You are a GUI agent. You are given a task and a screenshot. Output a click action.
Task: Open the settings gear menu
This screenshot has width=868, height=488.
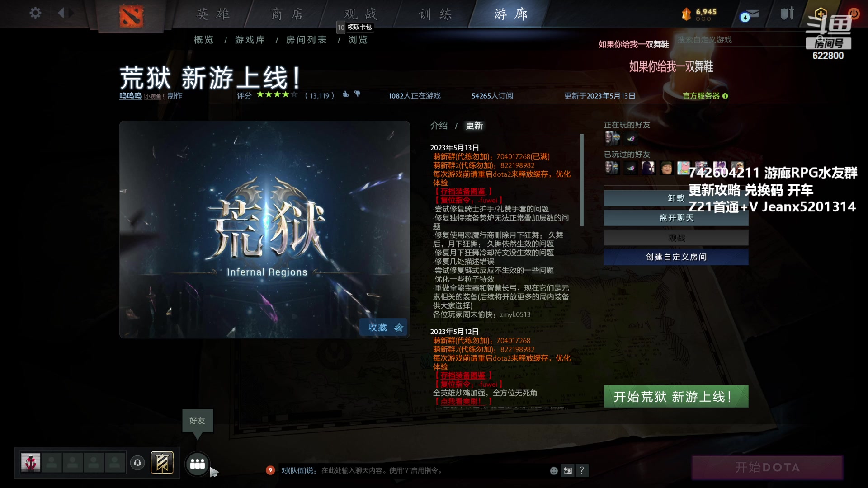[x=35, y=13]
